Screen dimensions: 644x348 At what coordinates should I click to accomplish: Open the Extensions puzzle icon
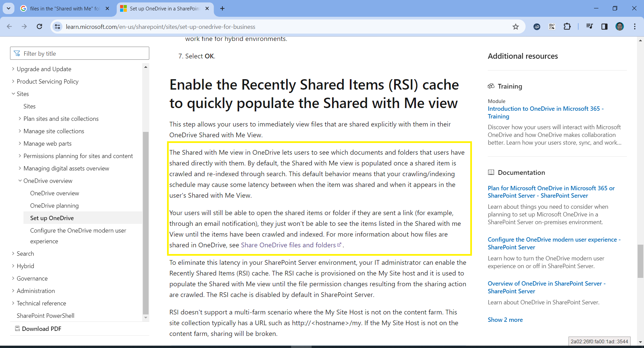[567, 27]
